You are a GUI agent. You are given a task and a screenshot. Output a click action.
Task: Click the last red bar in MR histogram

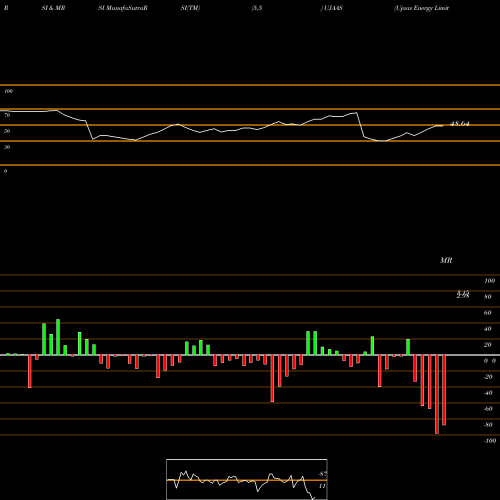(x=444, y=390)
